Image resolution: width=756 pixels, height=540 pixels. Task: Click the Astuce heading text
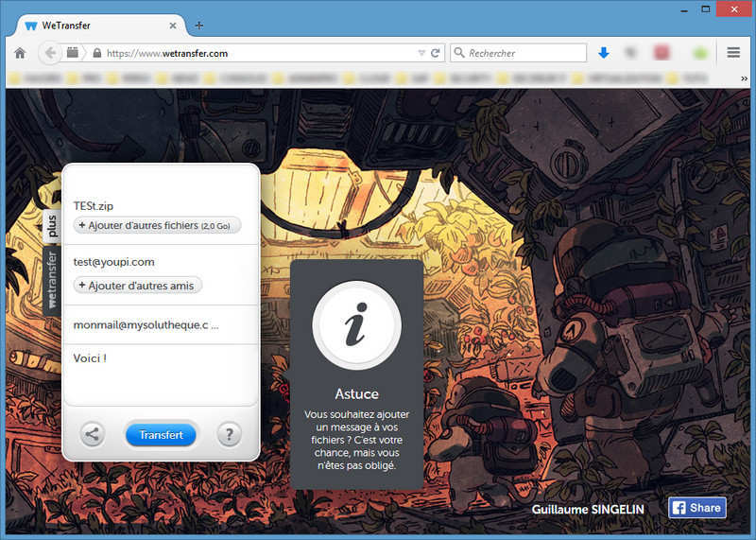[356, 394]
